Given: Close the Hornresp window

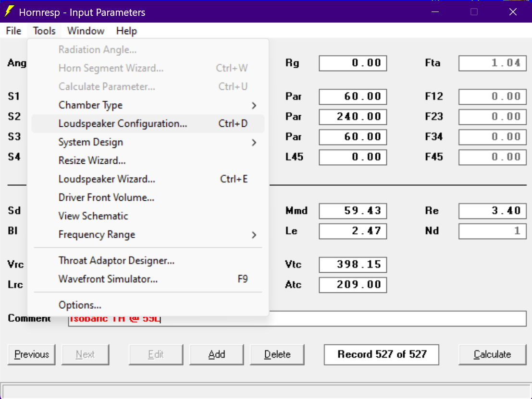Looking at the screenshot, I should click(x=513, y=12).
